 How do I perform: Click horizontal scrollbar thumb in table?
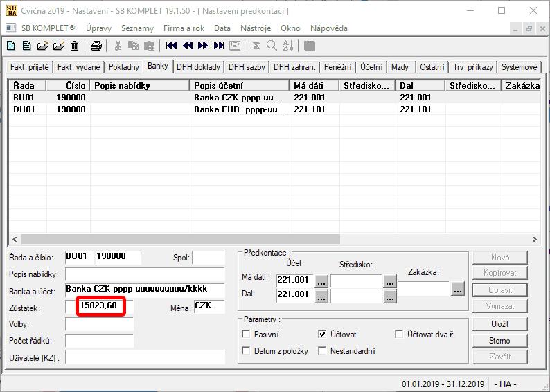[180, 239]
